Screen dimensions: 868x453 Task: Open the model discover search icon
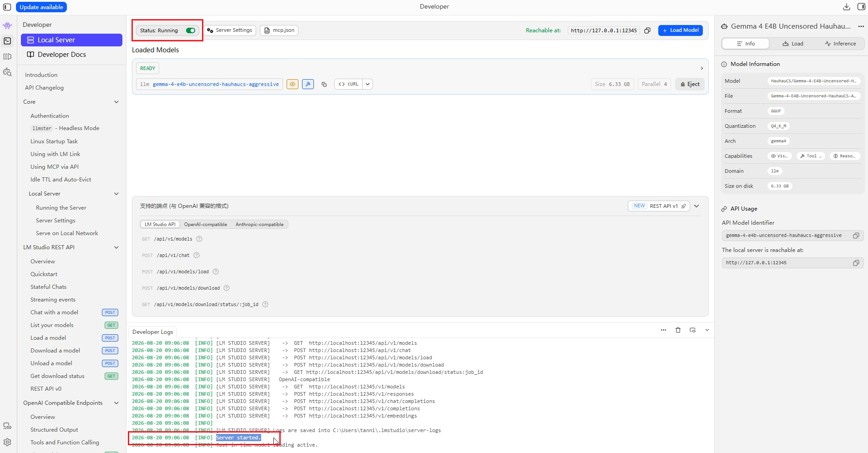7,72
